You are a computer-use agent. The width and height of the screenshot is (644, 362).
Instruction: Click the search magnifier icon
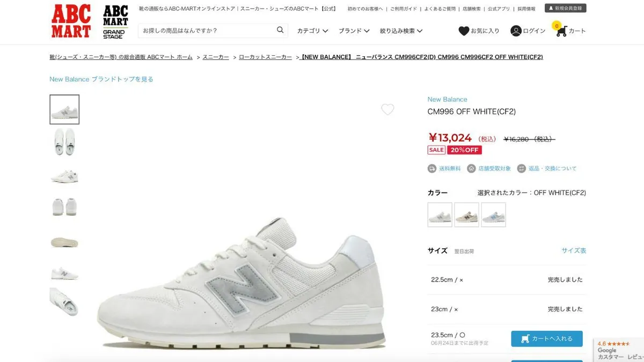coord(280,30)
